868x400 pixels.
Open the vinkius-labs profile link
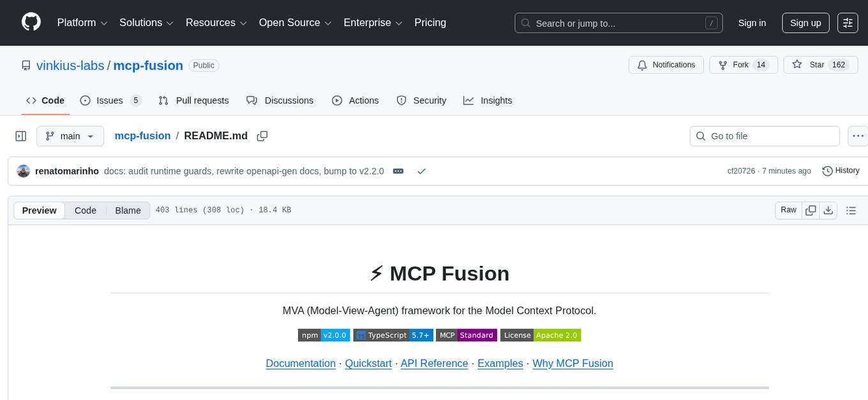click(70, 65)
